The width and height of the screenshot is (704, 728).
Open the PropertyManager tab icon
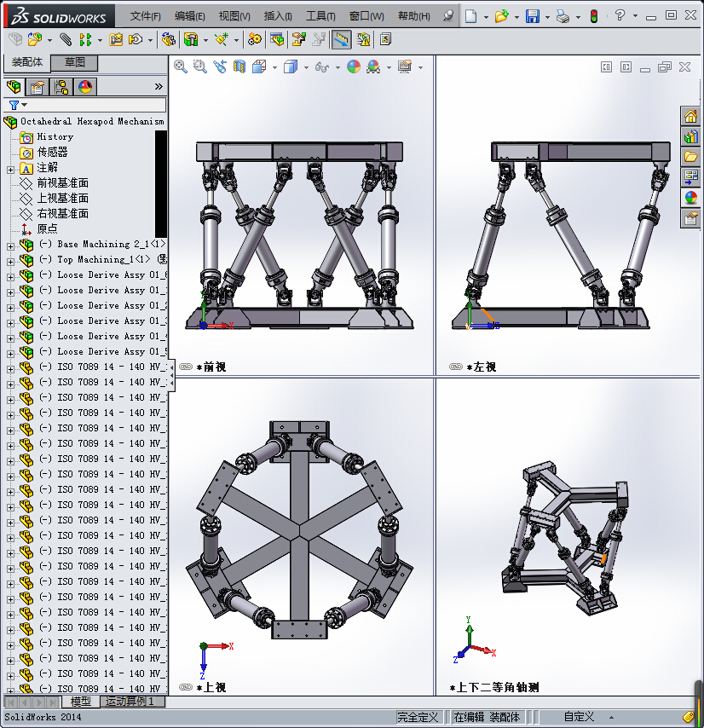pos(38,87)
